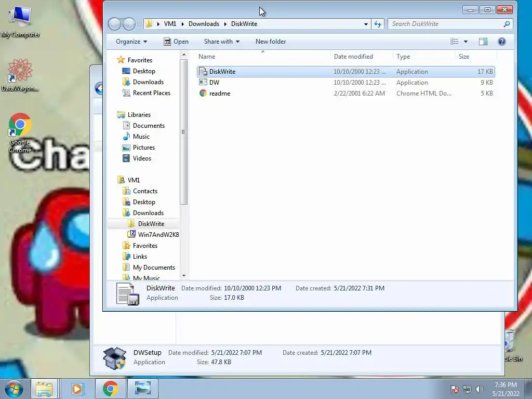This screenshot has width=532, height=399.
Task: Open the My Computer desktop icon
Action: point(20,21)
